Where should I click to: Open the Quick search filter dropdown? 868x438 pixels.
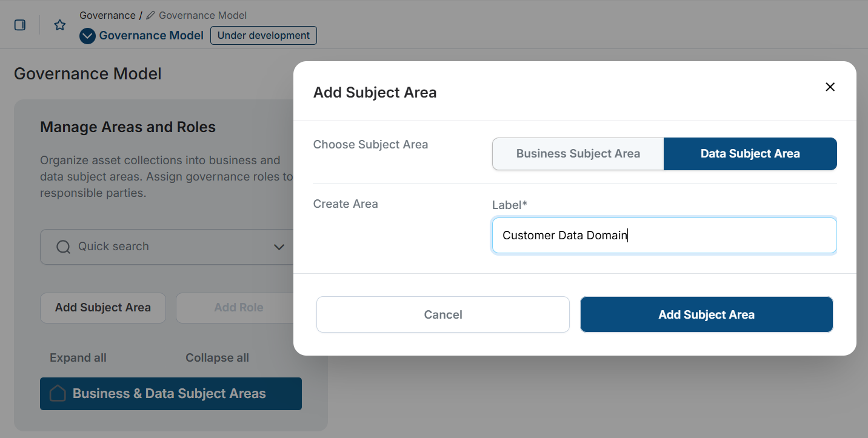279,247
